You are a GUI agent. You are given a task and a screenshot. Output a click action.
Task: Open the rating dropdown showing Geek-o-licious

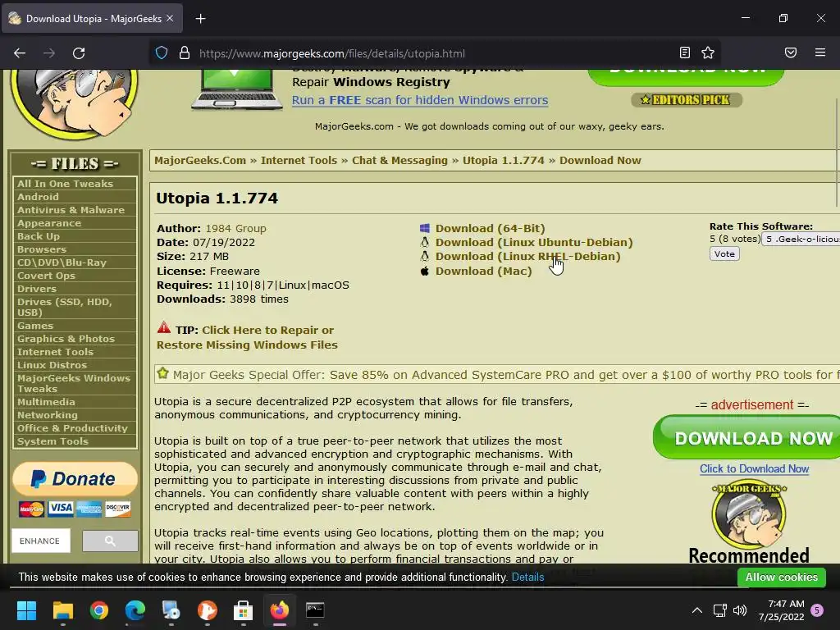[801, 239]
